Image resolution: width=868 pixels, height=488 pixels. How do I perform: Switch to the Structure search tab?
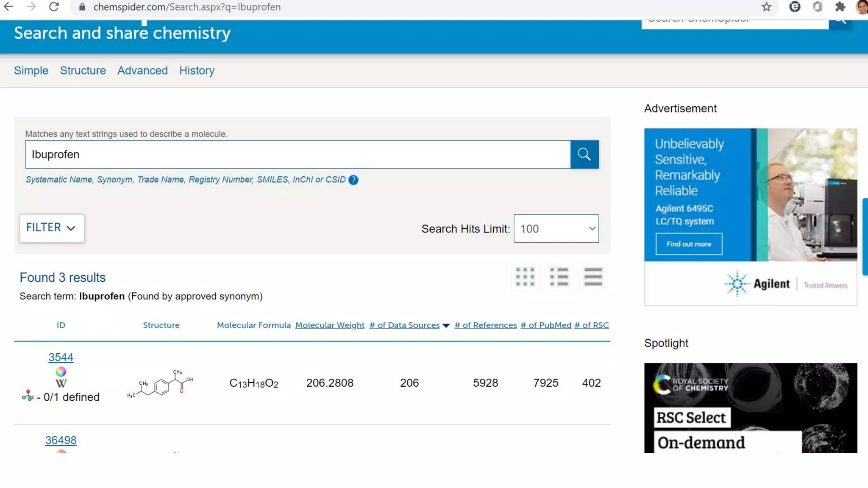83,70
